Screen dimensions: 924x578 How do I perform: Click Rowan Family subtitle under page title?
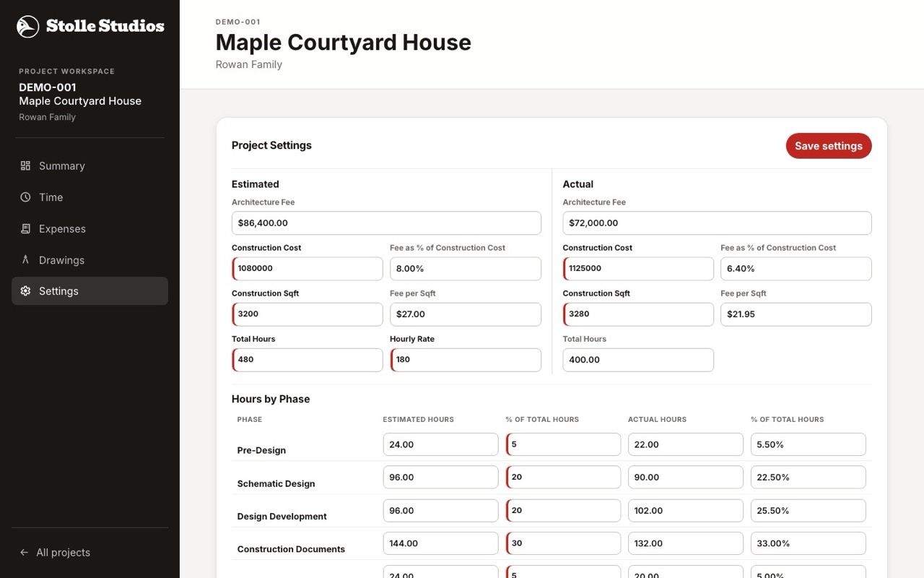[x=249, y=64]
